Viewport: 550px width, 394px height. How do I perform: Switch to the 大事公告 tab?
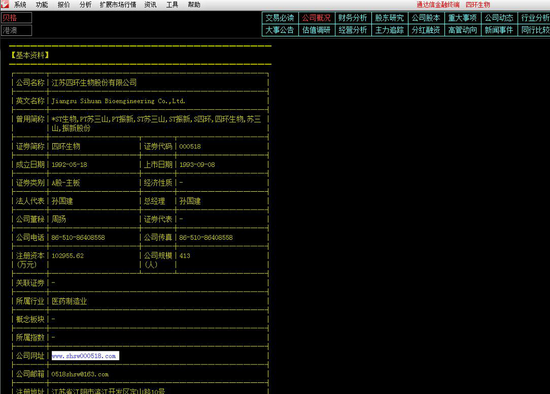(280, 30)
